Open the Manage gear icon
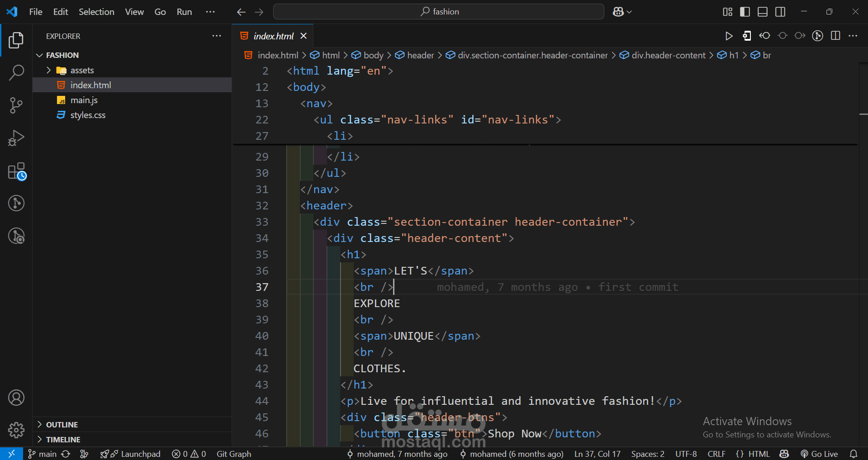Viewport: 868px width, 460px height. coord(16,430)
